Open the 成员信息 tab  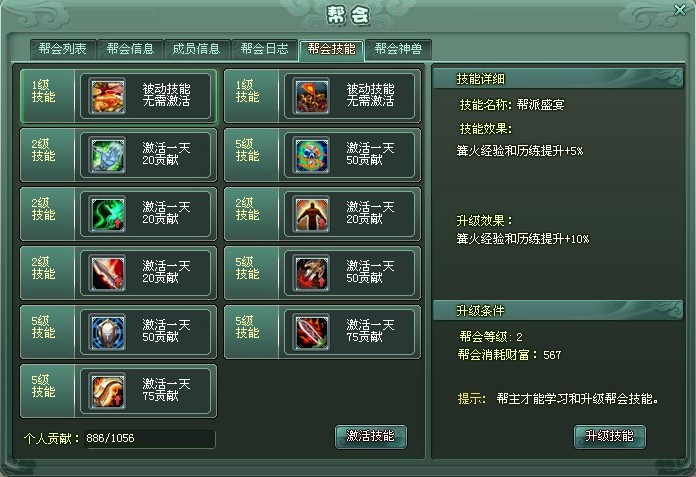[197, 49]
